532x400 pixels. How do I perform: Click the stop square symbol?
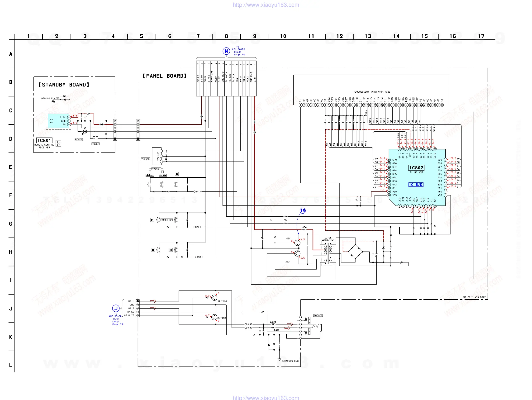[153, 250]
